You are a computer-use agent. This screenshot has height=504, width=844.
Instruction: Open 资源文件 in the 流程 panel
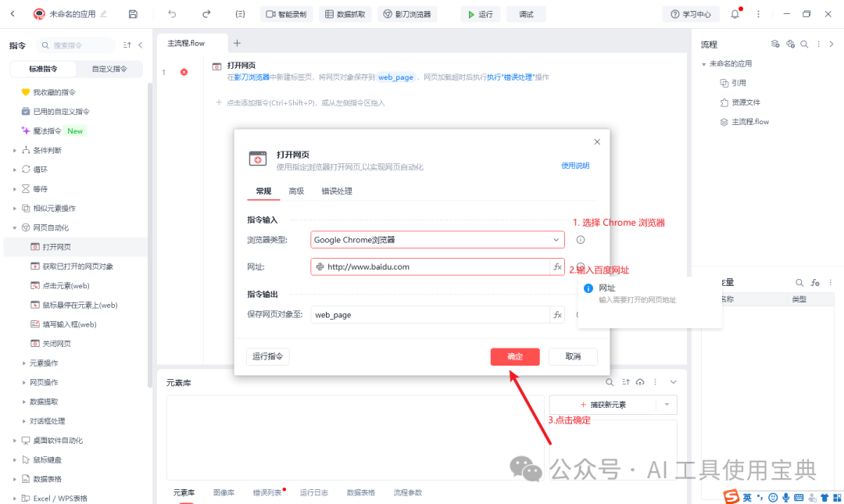(740, 102)
